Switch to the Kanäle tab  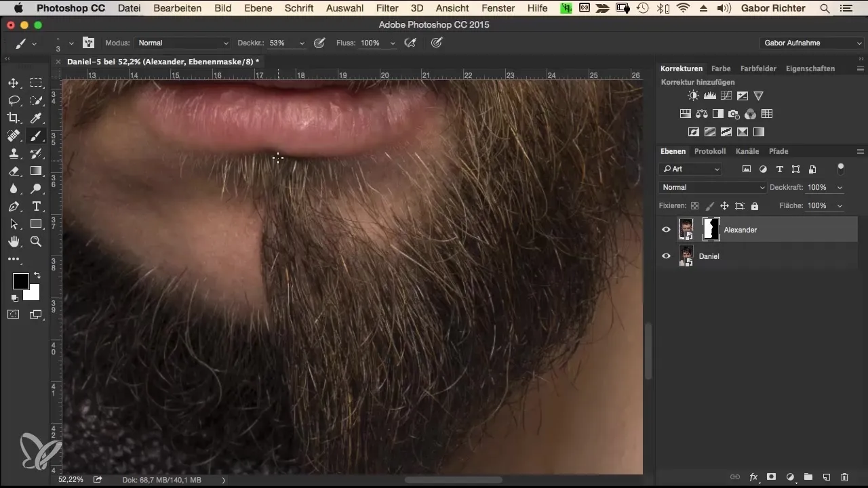pos(747,151)
